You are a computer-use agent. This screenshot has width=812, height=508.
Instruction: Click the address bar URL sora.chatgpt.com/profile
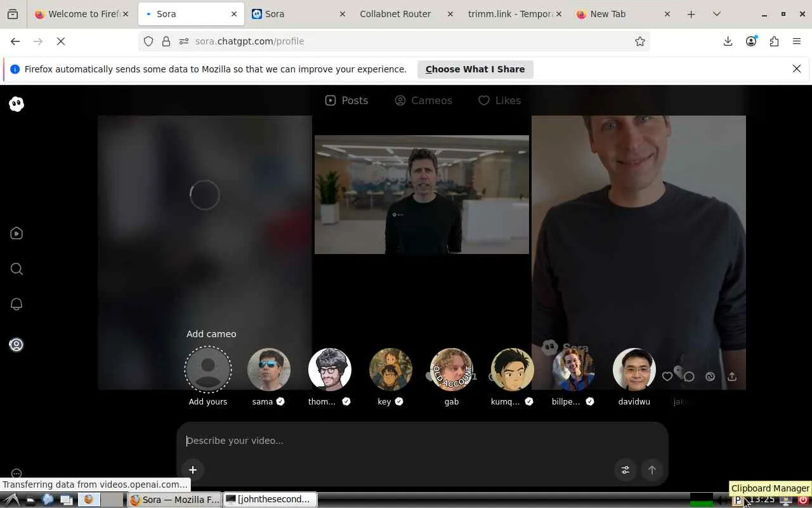coord(250,41)
